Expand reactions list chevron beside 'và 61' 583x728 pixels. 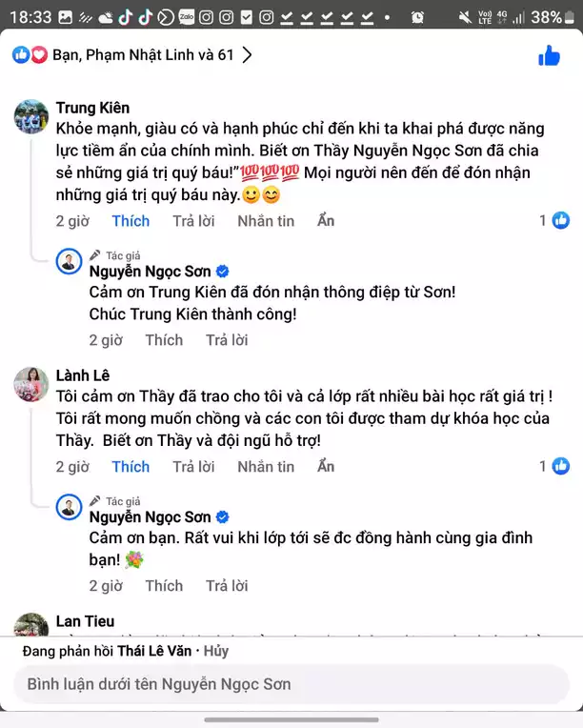coord(248,55)
